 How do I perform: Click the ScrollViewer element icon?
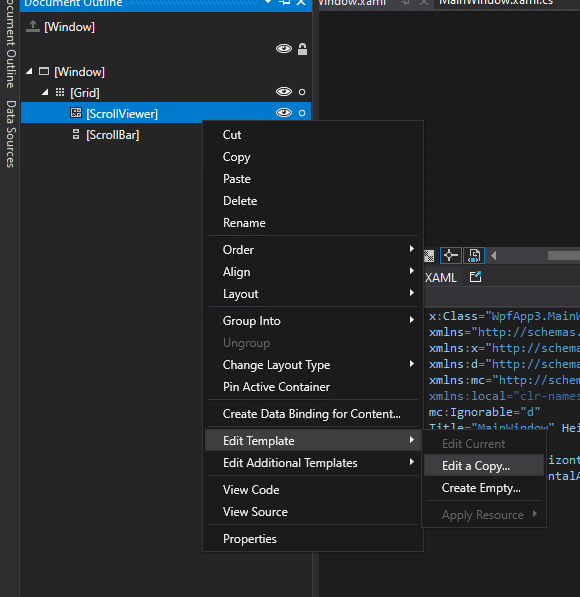coord(76,112)
